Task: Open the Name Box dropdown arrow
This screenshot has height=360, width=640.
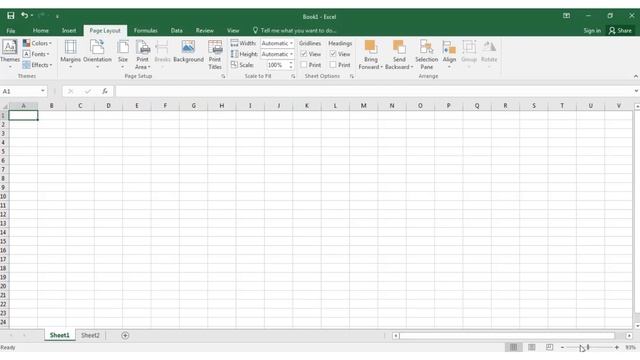Action: 43,91
